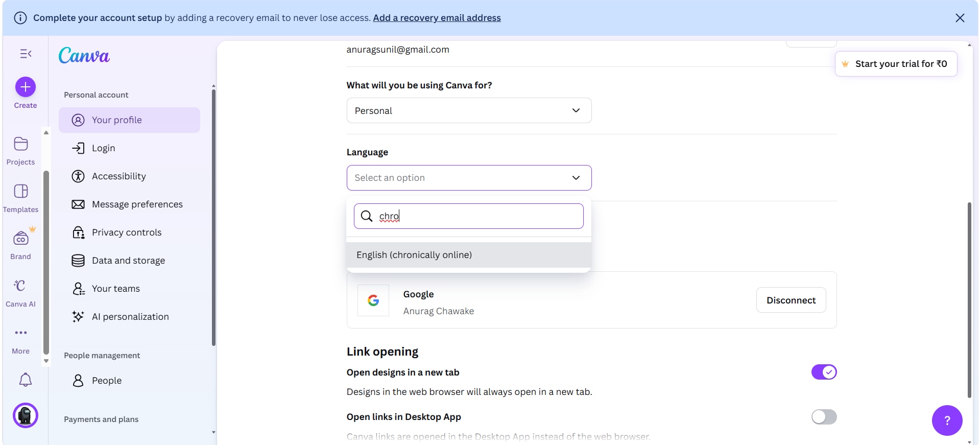
Task: Click the language search input field
Action: [468, 216]
